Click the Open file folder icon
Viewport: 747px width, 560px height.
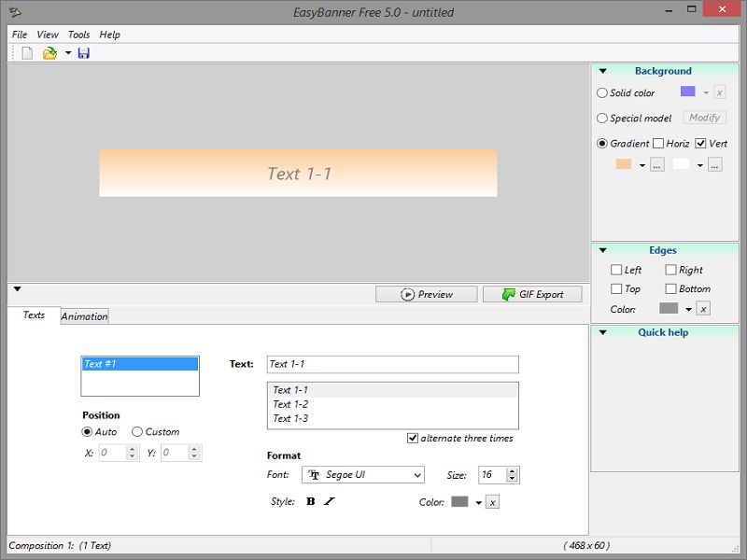49,53
